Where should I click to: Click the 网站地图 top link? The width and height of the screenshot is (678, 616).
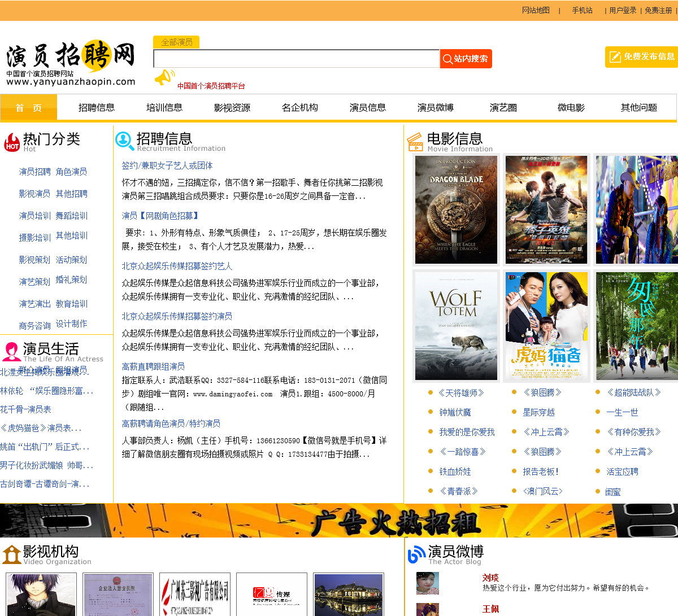coord(536,10)
